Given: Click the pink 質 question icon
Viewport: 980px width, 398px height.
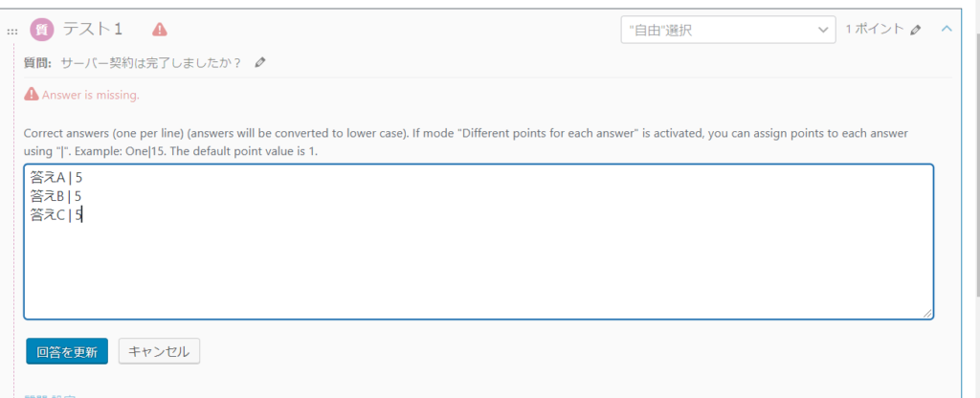Looking at the screenshot, I should pyautogui.click(x=42, y=30).
